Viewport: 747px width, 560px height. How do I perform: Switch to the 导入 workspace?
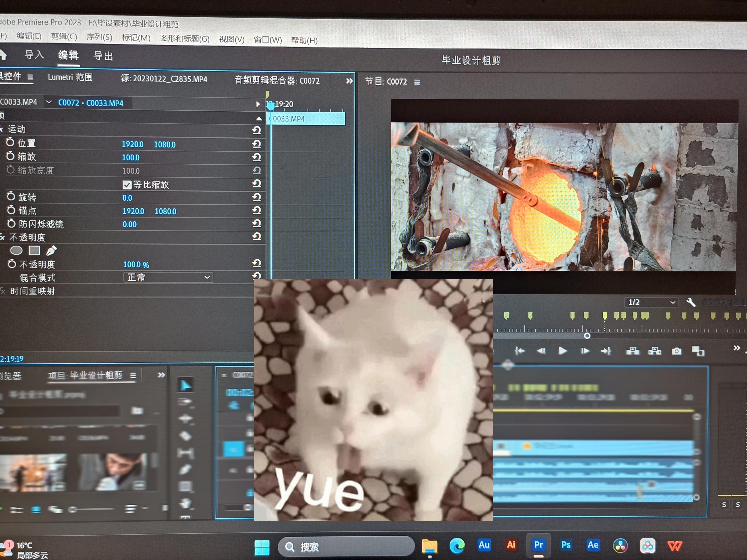click(34, 54)
